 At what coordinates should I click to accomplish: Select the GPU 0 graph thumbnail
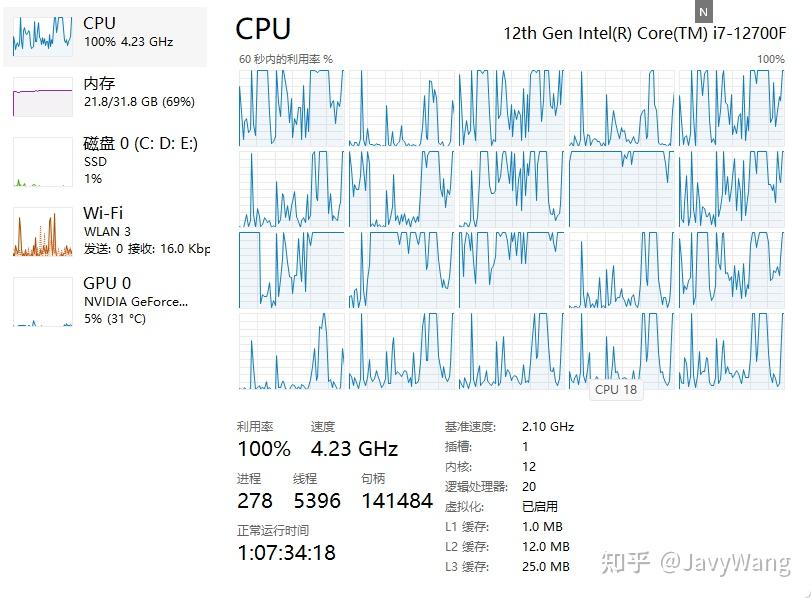coord(42,302)
